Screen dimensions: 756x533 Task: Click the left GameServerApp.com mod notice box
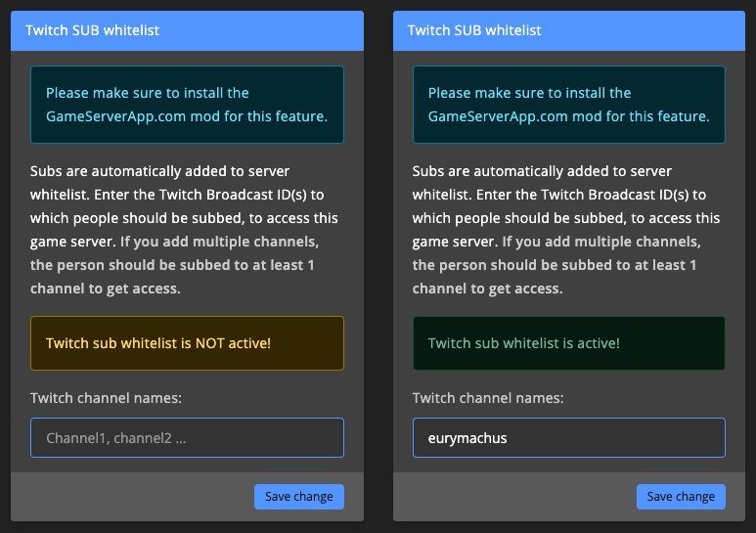(187, 105)
